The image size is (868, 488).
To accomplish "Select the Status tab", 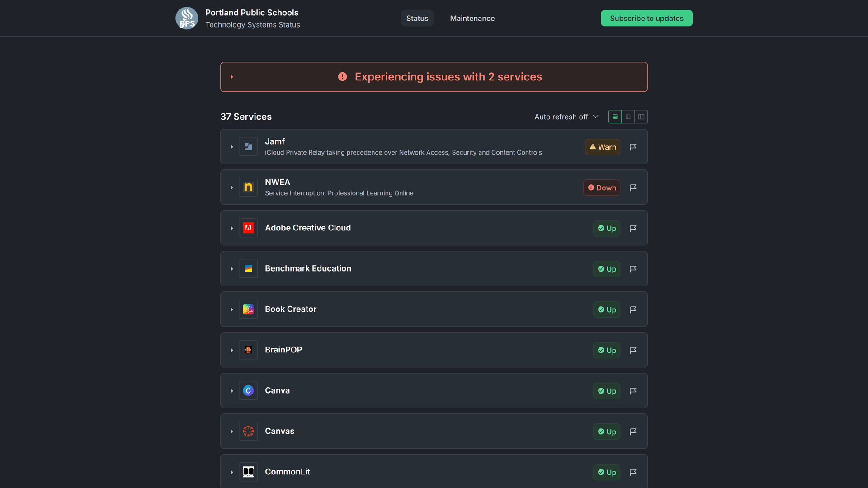I will click(x=417, y=19).
